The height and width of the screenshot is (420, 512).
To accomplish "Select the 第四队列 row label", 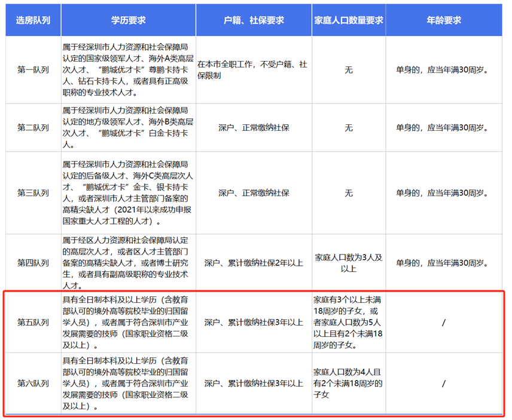I will click(x=33, y=262).
